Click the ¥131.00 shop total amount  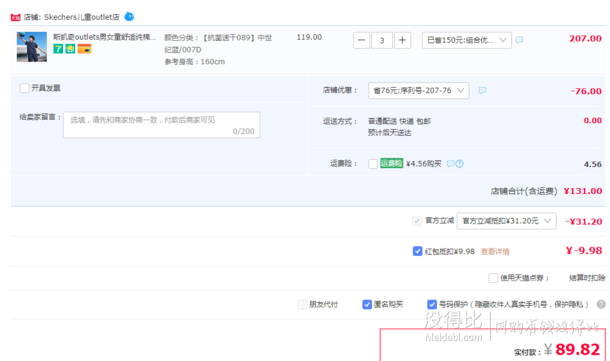pos(583,191)
